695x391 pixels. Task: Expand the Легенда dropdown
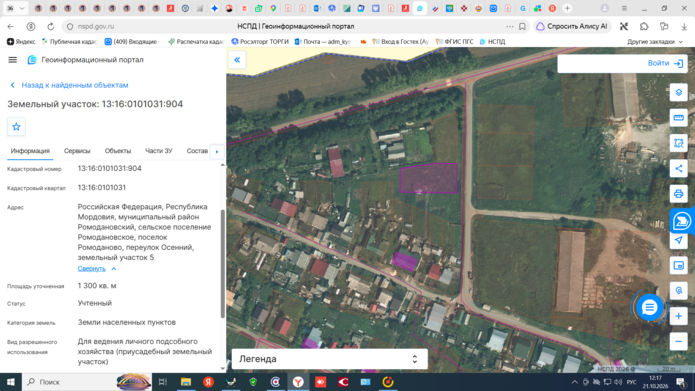[x=329, y=359]
